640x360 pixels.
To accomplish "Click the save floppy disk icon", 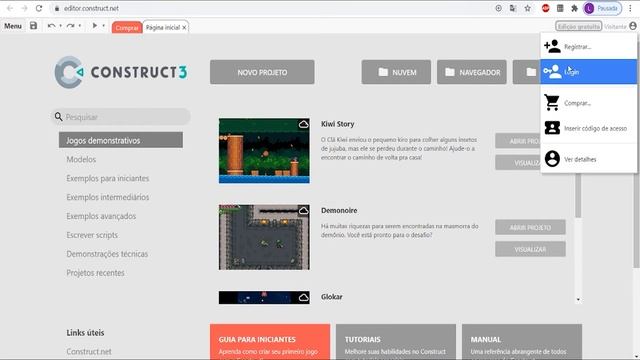I will tap(33, 26).
